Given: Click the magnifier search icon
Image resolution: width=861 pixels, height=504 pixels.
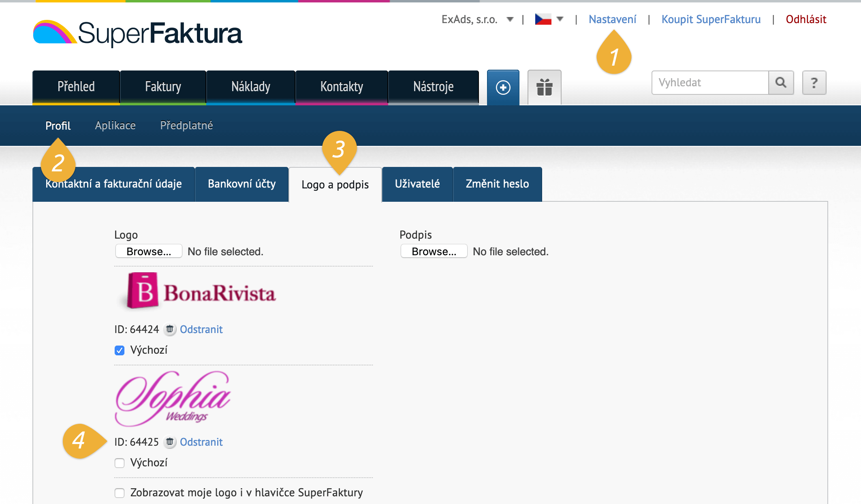Looking at the screenshot, I should (x=781, y=83).
